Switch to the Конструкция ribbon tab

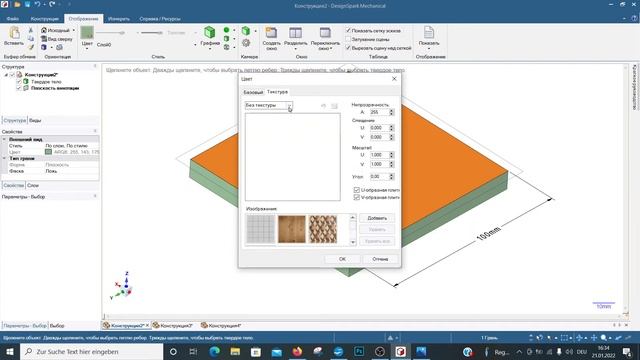44,19
